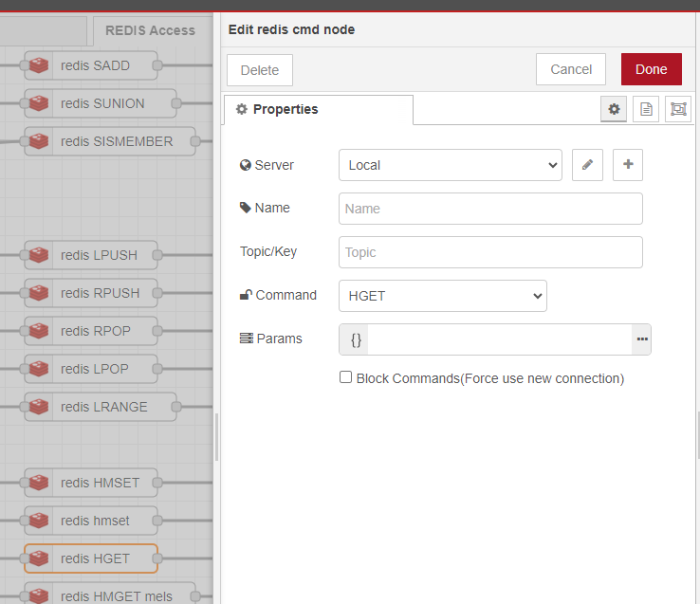Open node appearance settings icon
This screenshot has width=700, height=604.
677,109
